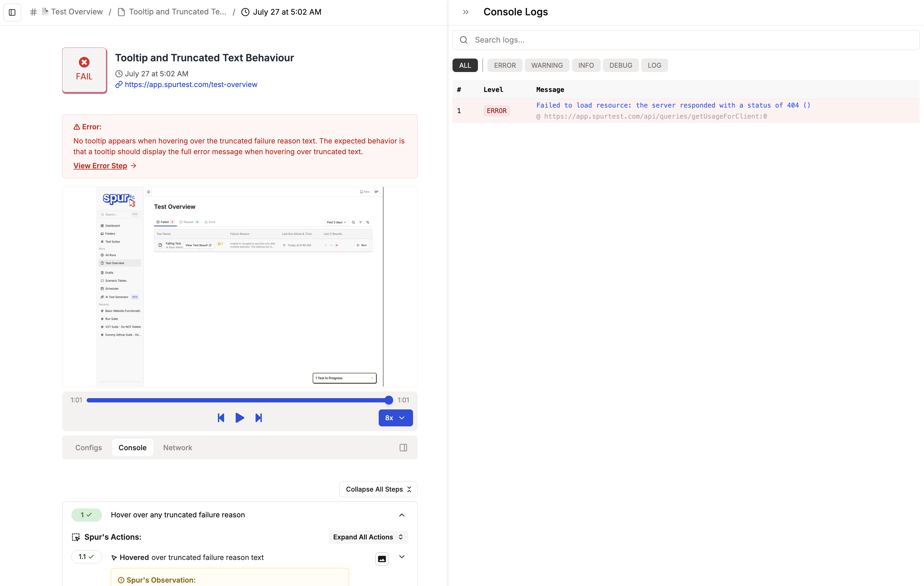
Task: Expand action 1.1 details chevron
Action: [x=401, y=557]
